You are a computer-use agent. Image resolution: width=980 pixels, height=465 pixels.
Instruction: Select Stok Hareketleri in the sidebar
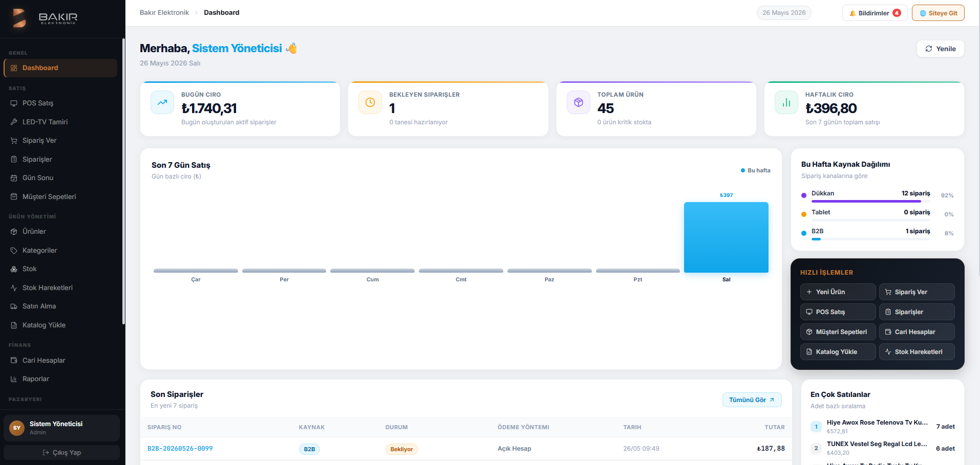(60, 288)
